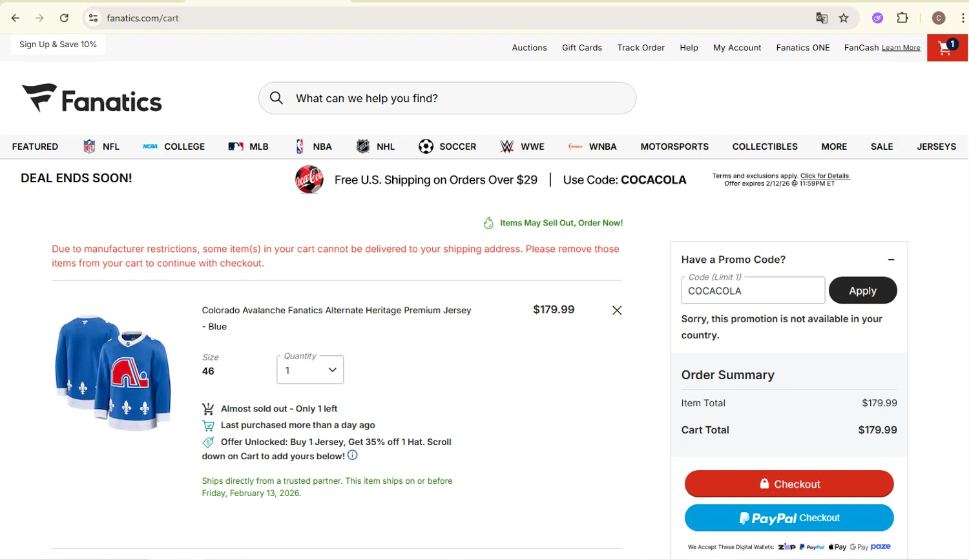
Task: Open the MOTORSPORTS menu
Action: pos(674,147)
